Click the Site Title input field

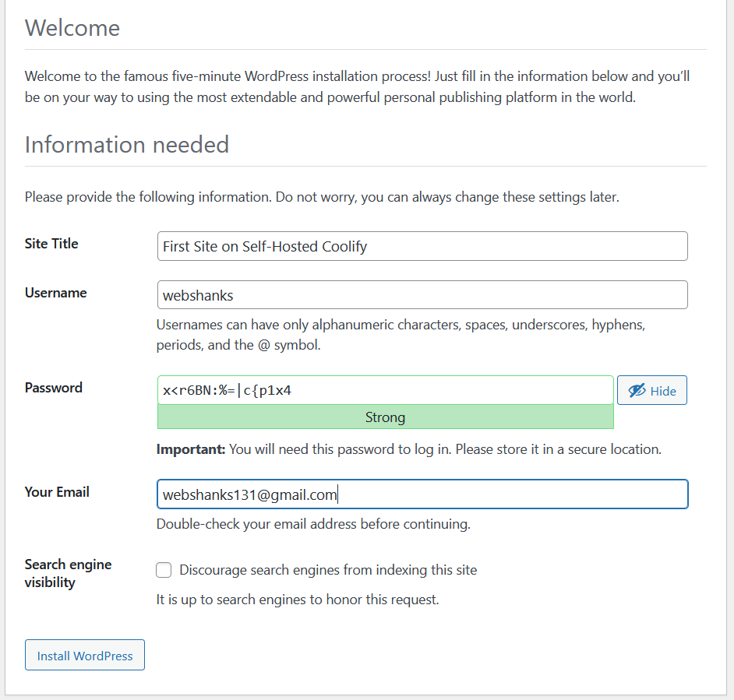pos(422,246)
